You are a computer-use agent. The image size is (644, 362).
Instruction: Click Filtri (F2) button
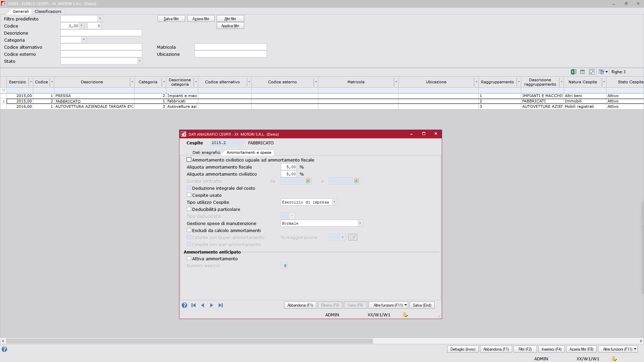tap(525, 349)
